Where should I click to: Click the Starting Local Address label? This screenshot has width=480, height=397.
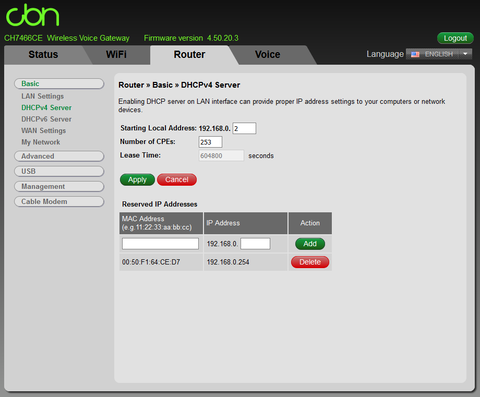[x=158, y=128]
